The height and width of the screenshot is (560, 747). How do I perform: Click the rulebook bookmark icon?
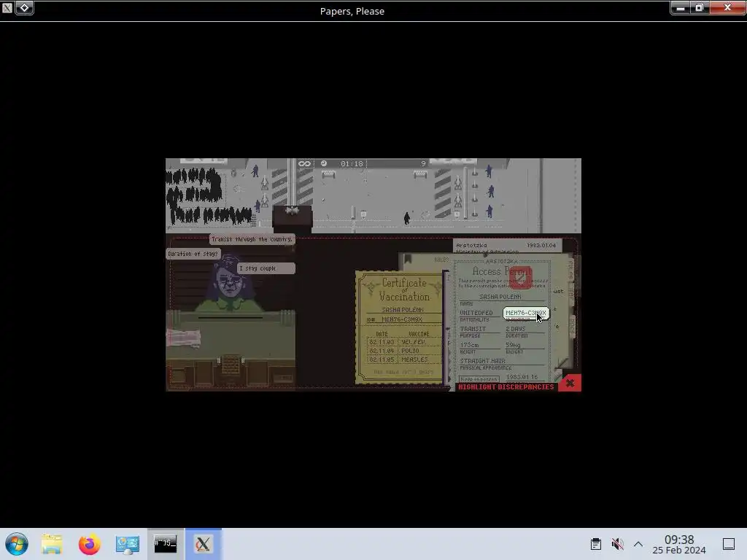tap(408, 259)
